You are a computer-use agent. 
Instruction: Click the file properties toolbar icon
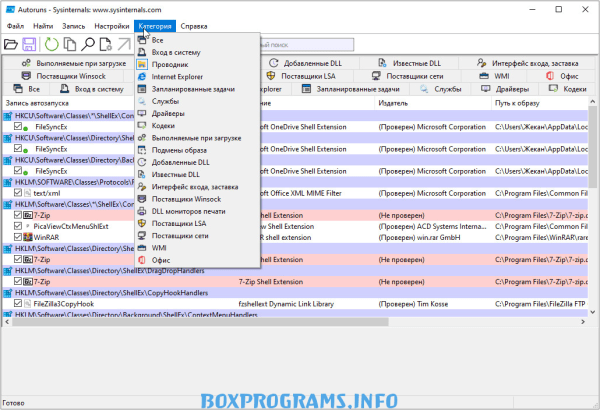[x=106, y=44]
